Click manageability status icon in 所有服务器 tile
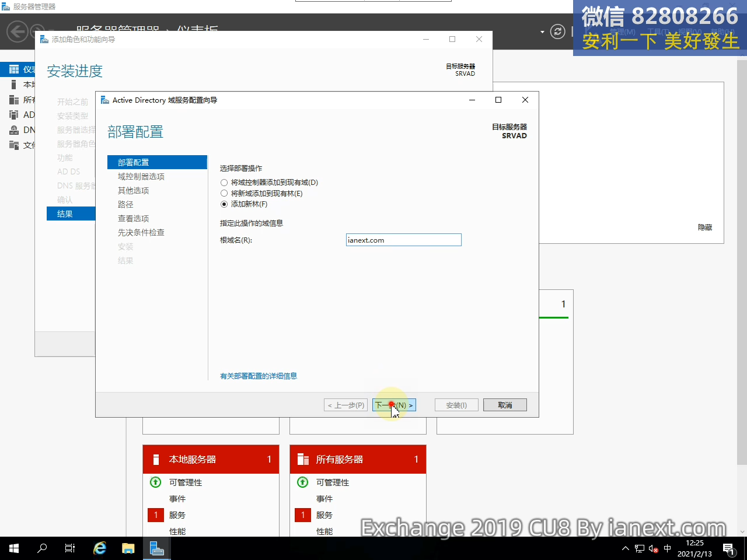This screenshot has height=560, width=747. tap(302, 482)
